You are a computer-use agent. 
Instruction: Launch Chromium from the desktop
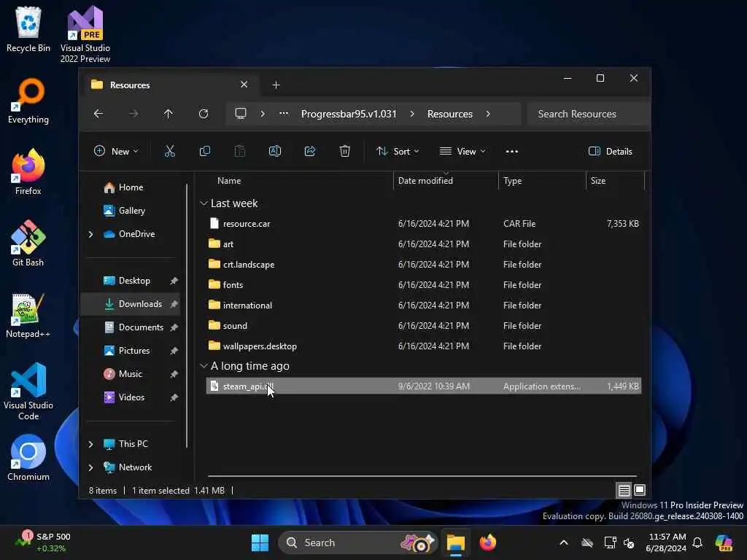pyautogui.click(x=28, y=458)
